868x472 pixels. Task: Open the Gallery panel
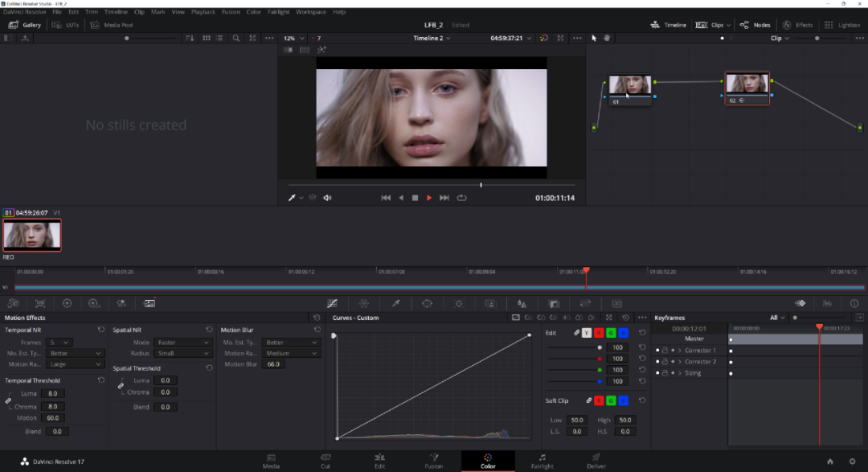point(25,25)
